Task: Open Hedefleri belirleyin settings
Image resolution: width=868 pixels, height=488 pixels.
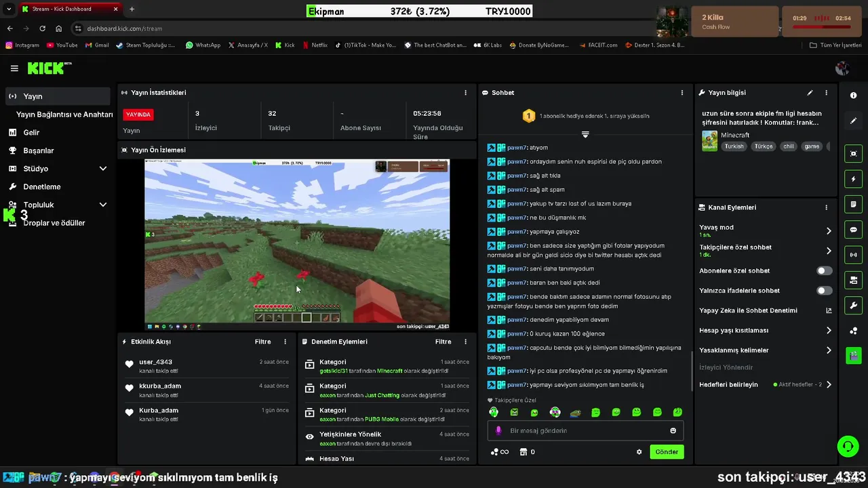Action: [766, 384]
